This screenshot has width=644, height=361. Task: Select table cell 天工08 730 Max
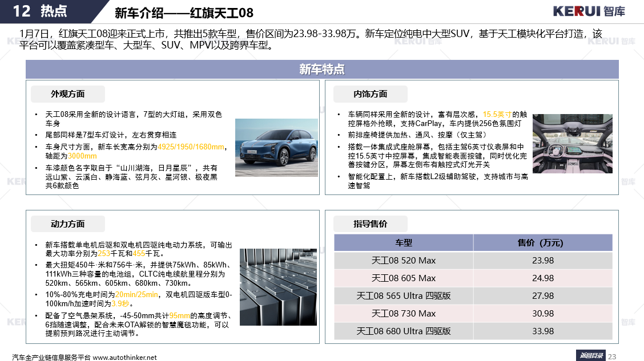point(404,314)
